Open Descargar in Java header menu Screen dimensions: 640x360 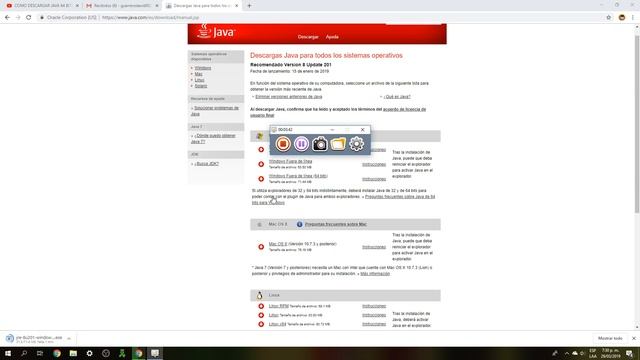pos(308,37)
